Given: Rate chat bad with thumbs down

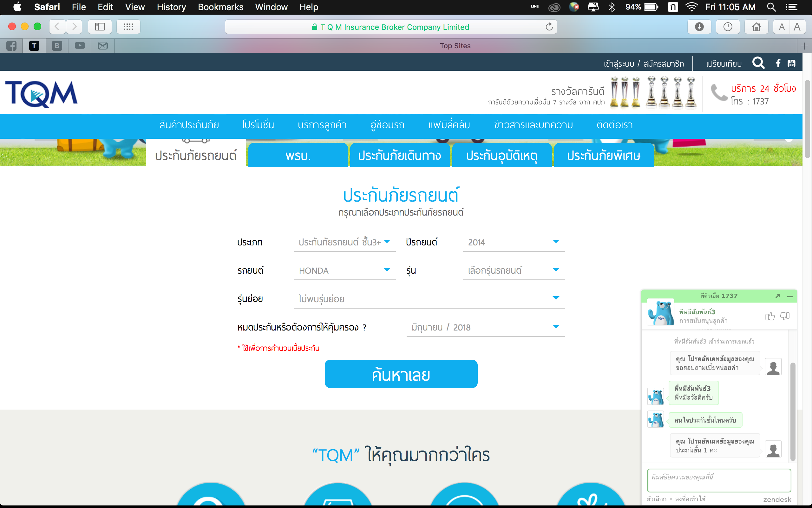Looking at the screenshot, I should pyautogui.click(x=784, y=316).
